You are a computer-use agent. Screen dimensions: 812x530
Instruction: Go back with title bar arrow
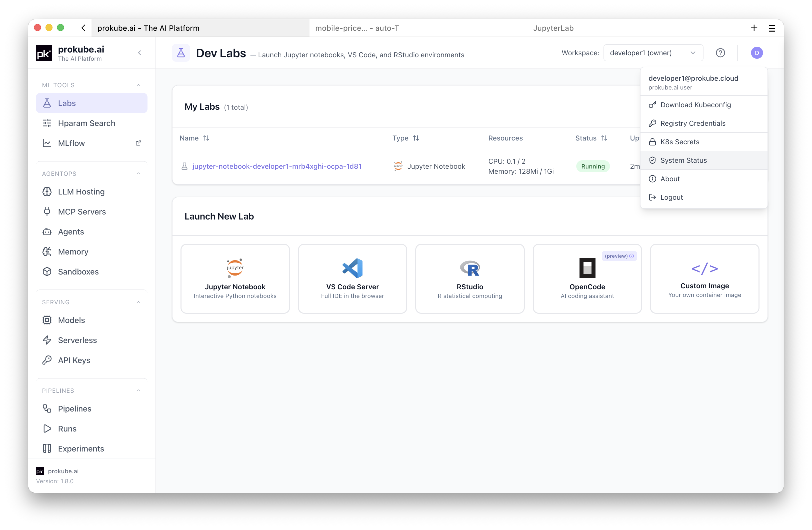[83, 28]
